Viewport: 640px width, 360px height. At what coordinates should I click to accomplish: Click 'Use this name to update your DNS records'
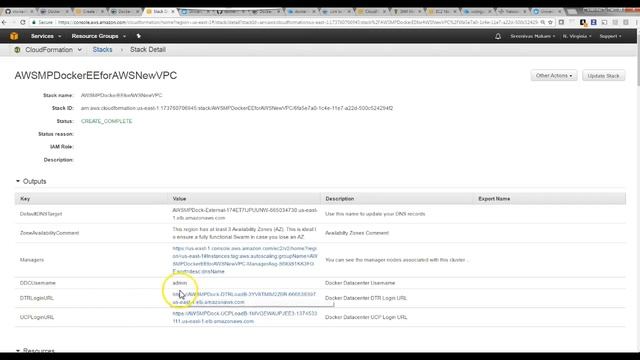[x=375, y=214]
